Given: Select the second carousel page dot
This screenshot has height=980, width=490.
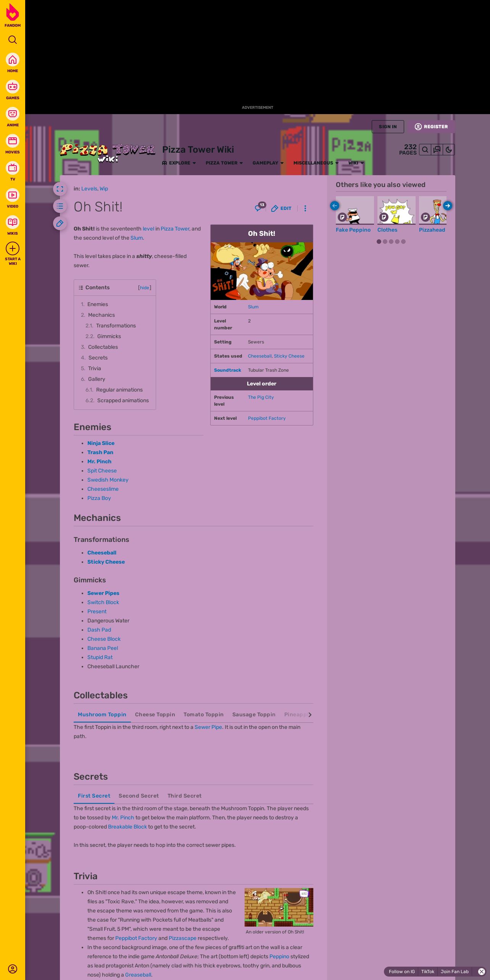Looking at the screenshot, I should (385, 242).
